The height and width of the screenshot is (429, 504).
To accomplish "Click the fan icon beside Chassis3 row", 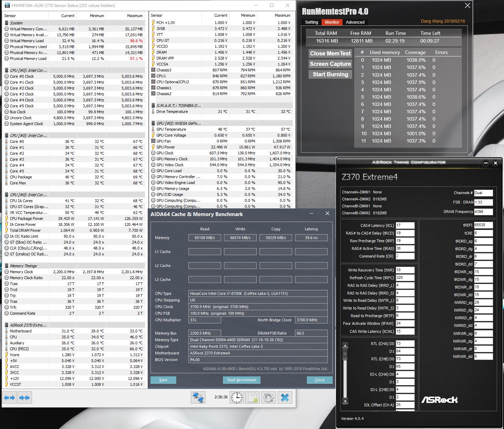I will [x=153, y=70].
